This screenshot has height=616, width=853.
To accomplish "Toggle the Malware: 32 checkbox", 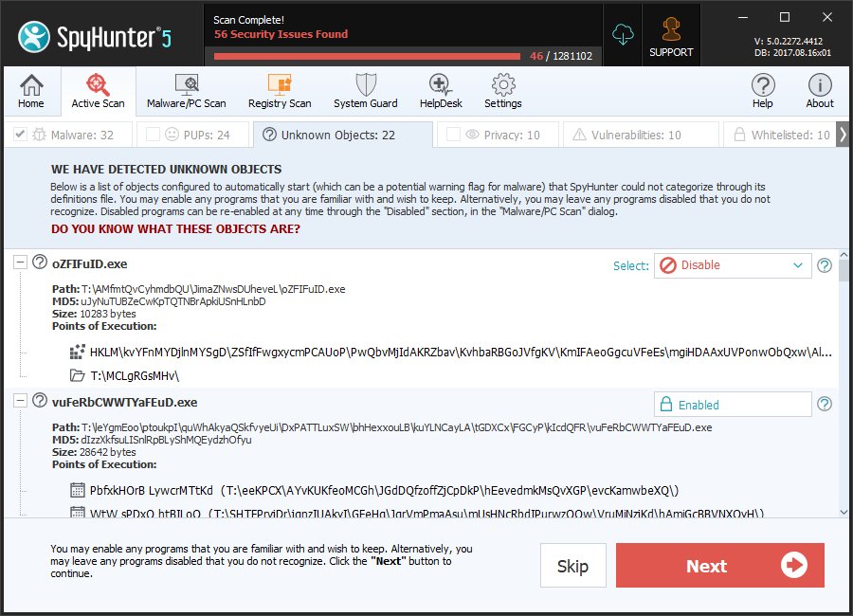I will tap(20, 134).
